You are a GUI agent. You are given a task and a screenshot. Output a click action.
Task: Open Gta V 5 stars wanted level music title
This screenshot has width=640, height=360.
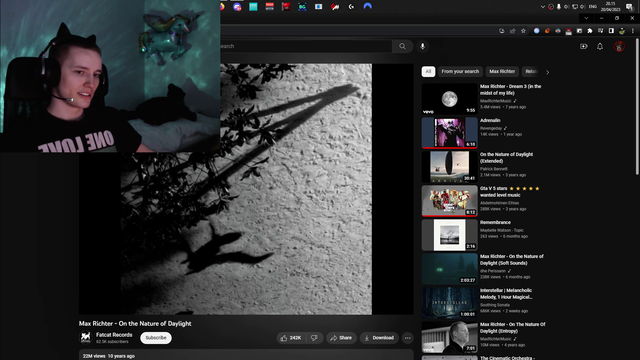(x=510, y=192)
